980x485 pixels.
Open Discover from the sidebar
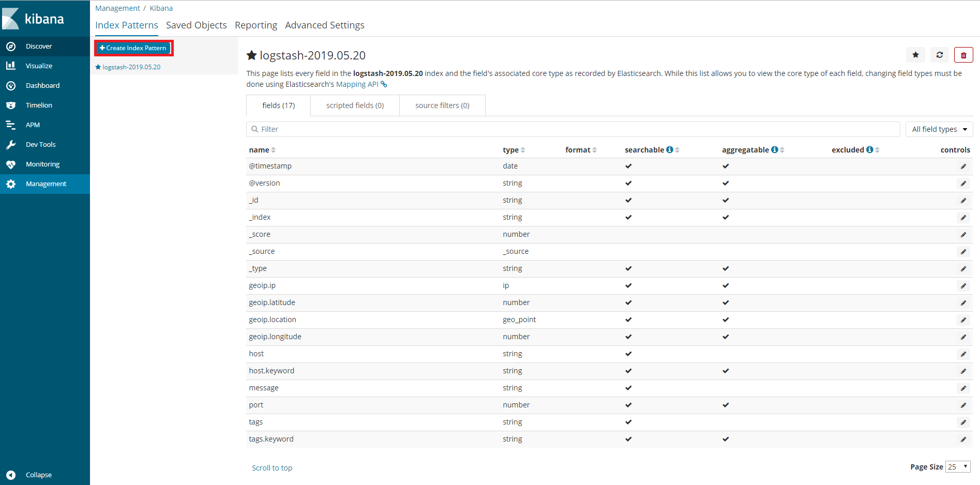click(44, 47)
